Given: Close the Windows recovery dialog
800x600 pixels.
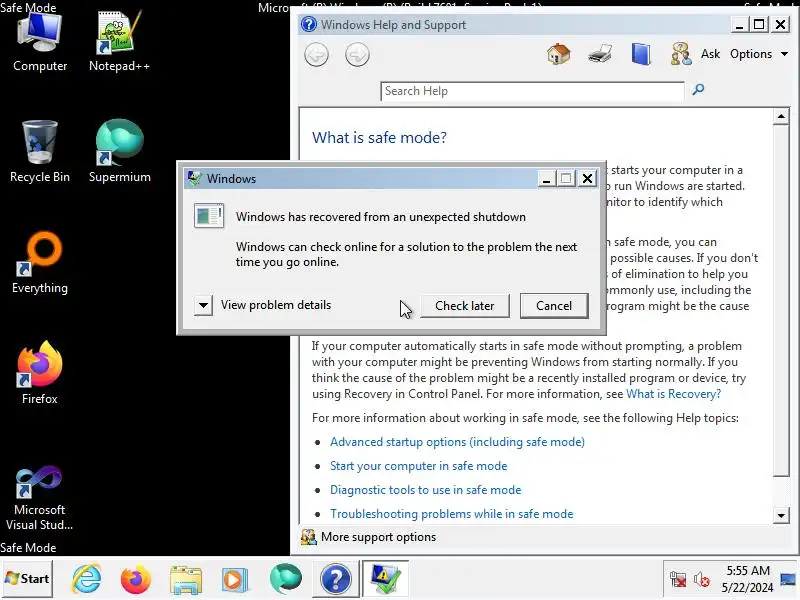Looking at the screenshot, I should coord(588,178).
